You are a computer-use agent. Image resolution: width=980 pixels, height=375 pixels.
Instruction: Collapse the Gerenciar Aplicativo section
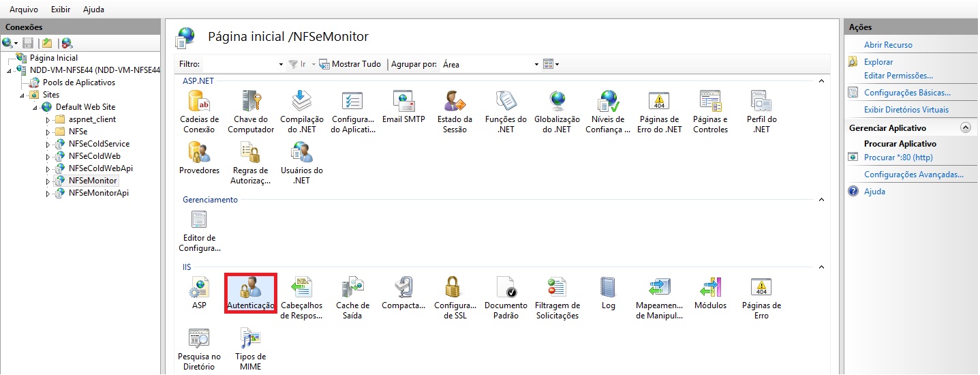tap(965, 127)
